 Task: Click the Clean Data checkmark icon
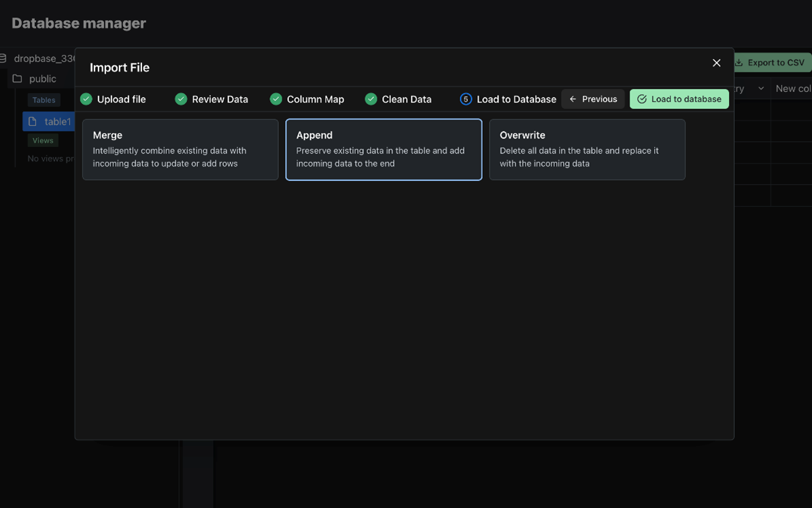(371, 99)
